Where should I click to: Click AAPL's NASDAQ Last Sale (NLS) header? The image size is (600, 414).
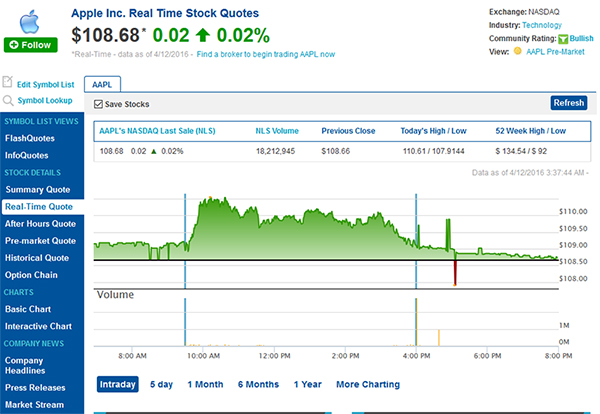[157, 131]
